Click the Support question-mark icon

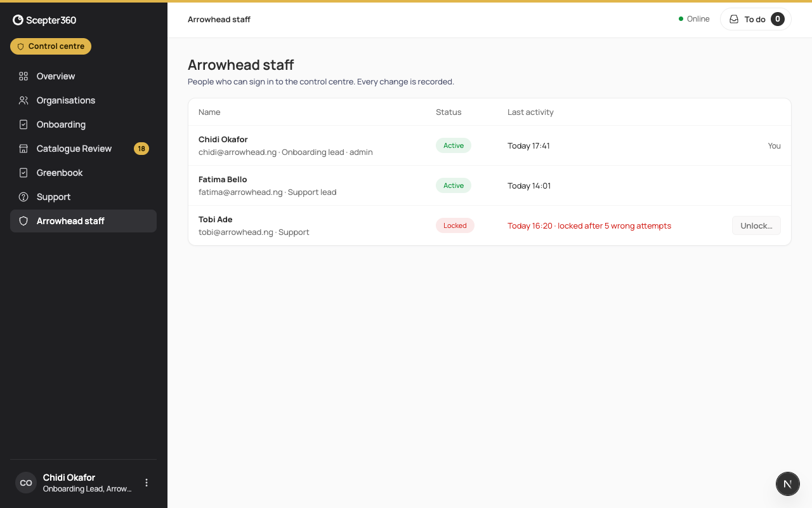pyautogui.click(x=23, y=197)
